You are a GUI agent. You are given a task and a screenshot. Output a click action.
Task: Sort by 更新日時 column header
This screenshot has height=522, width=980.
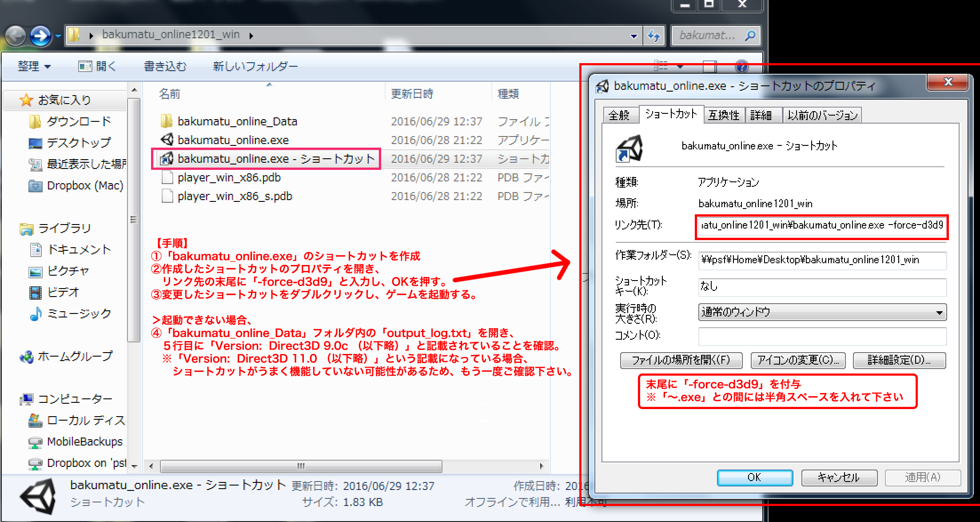point(412,94)
